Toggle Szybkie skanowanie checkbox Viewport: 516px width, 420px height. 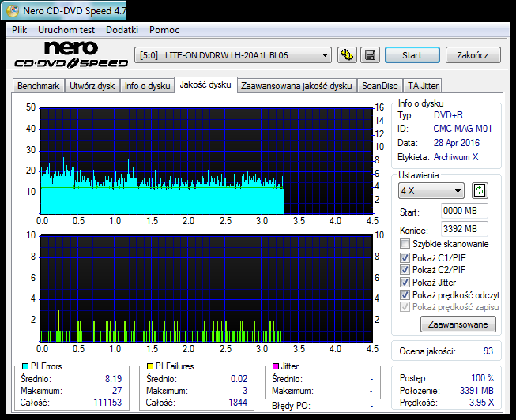(x=405, y=244)
